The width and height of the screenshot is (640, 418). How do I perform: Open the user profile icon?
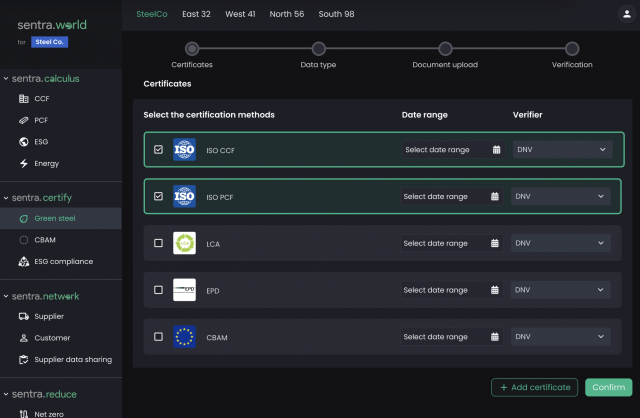pos(627,14)
